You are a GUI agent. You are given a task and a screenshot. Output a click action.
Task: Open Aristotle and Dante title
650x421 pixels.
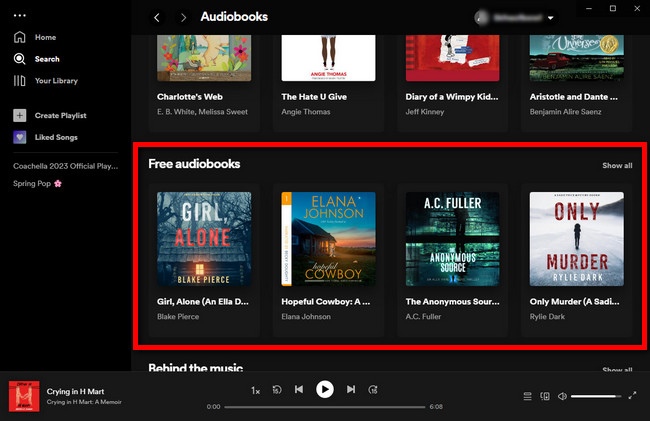[x=574, y=97]
